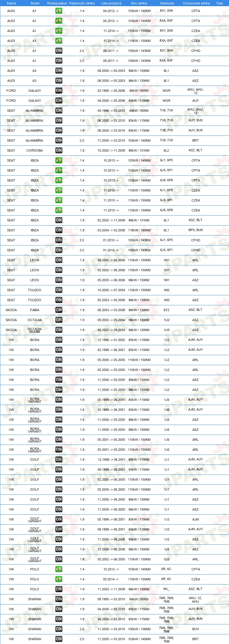
Task: Click PB fuel icon for Audi A1 CPTA 8XA, 8XF
Action: 59,21
